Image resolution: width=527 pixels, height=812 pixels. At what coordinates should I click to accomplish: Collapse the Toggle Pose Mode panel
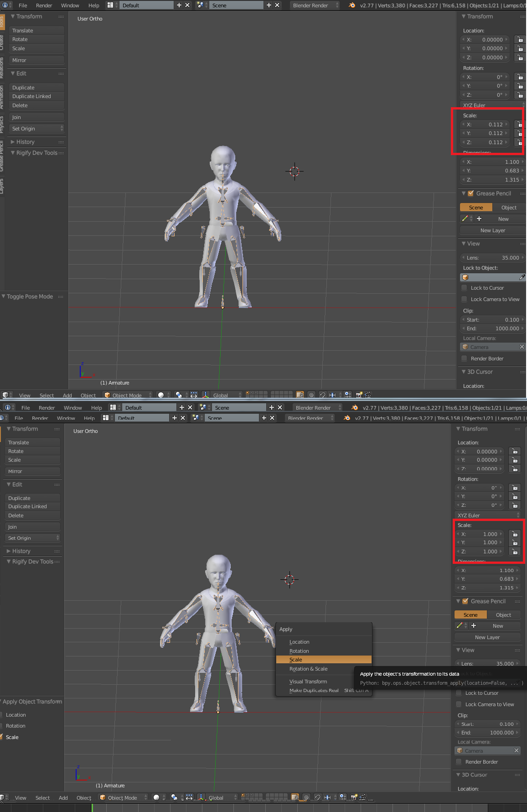3,297
